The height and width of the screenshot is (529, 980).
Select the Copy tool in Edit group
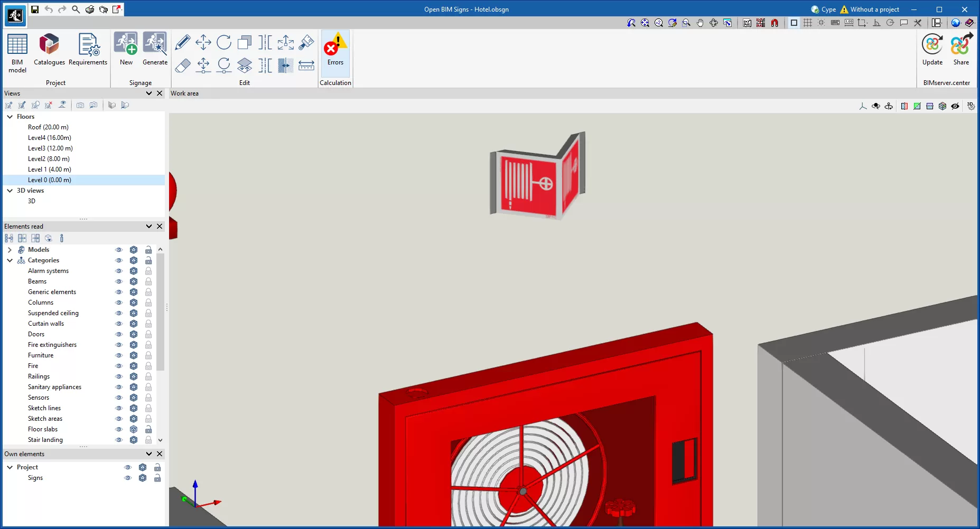pos(245,42)
